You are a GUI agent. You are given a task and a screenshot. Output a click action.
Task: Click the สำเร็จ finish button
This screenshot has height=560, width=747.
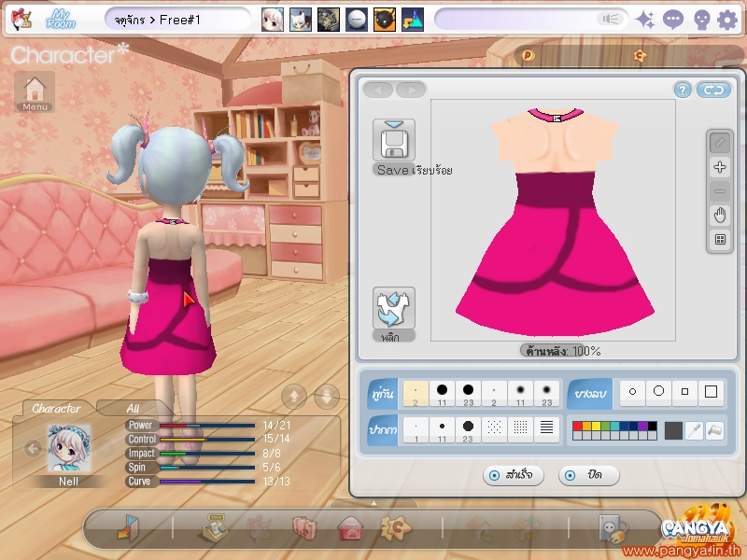coord(513,475)
